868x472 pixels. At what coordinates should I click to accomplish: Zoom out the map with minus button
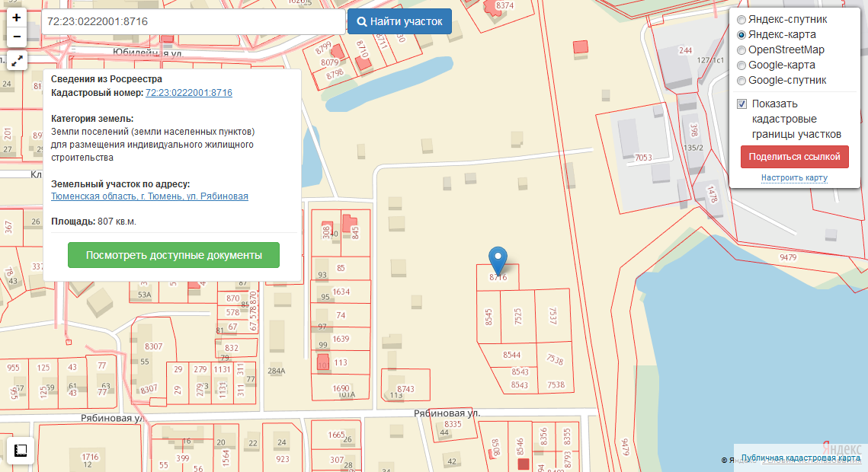tap(17, 37)
